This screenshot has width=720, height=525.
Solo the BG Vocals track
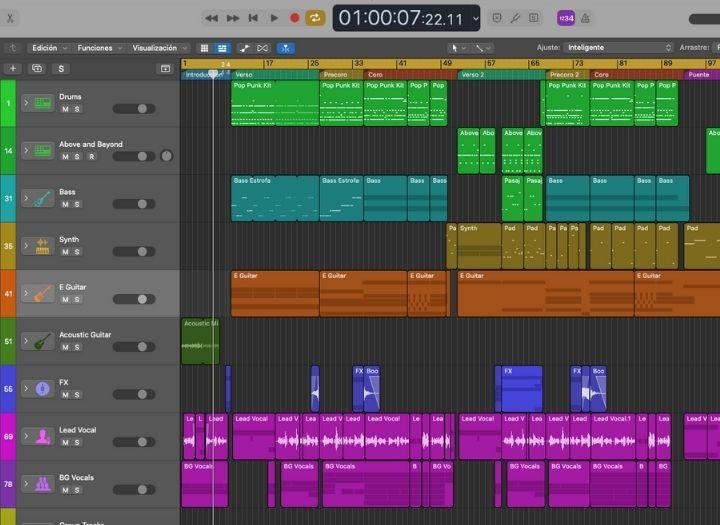[77, 490]
